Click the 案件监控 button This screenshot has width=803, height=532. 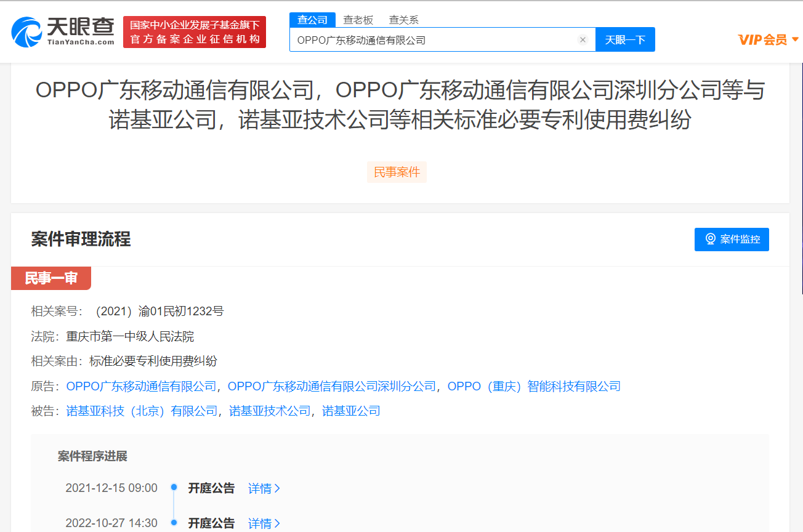coord(732,239)
